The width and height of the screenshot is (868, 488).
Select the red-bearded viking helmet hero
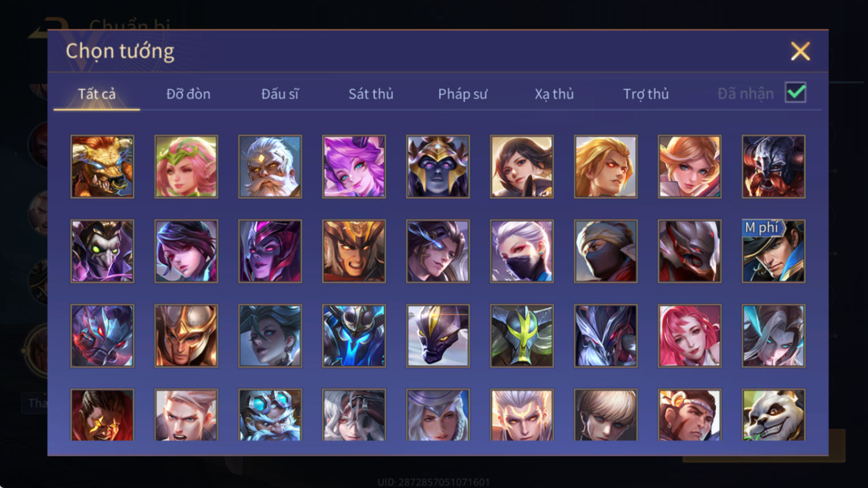[x=773, y=167]
